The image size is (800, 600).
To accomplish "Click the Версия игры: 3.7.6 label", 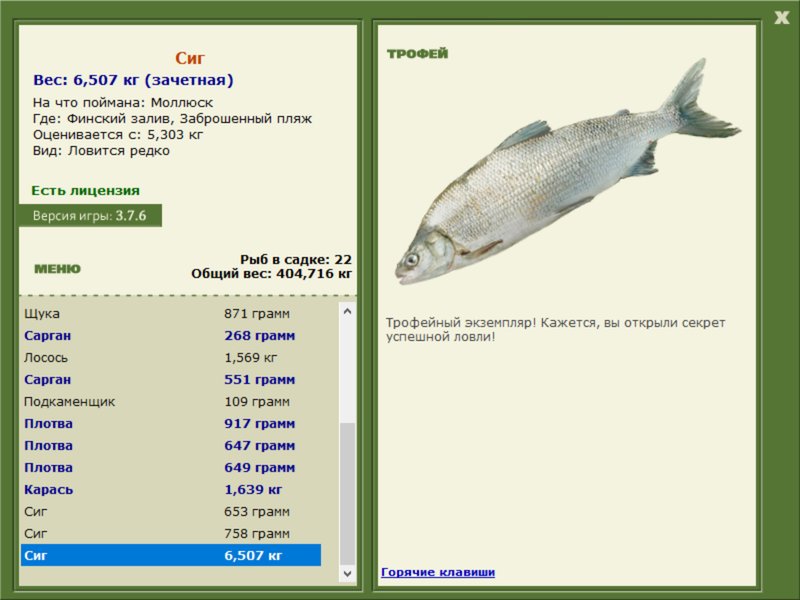I will [90, 215].
